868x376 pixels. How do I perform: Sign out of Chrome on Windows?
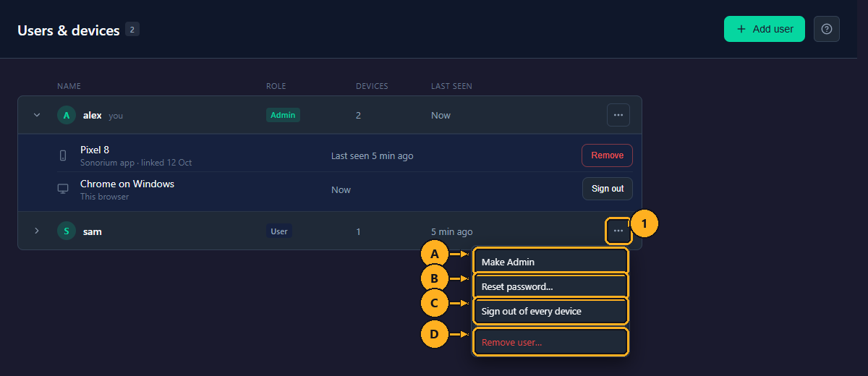(x=608, y=189)
